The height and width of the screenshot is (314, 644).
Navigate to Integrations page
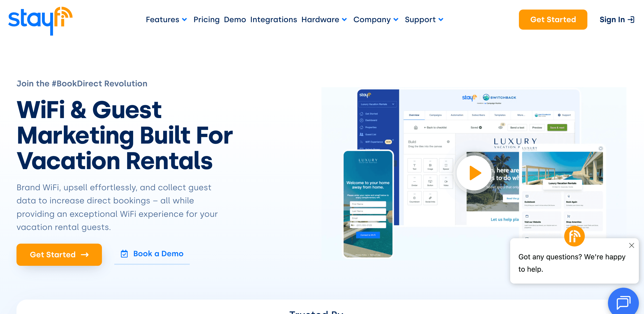tap(273, 20)
